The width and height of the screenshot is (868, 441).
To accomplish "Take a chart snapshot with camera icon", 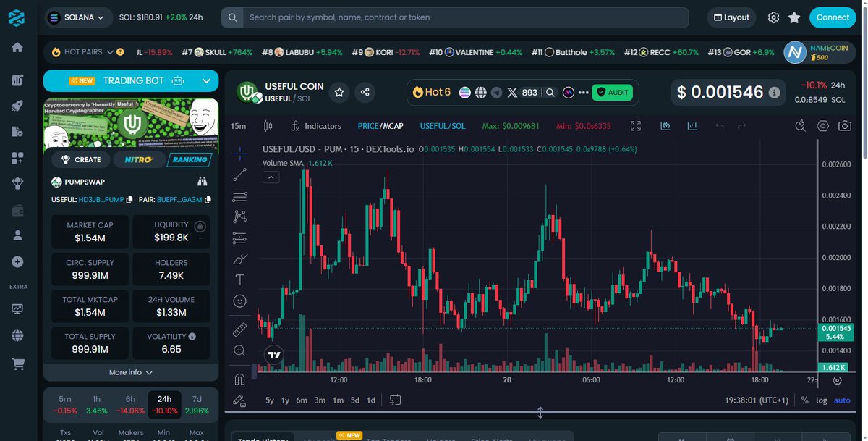I will 844,126.
